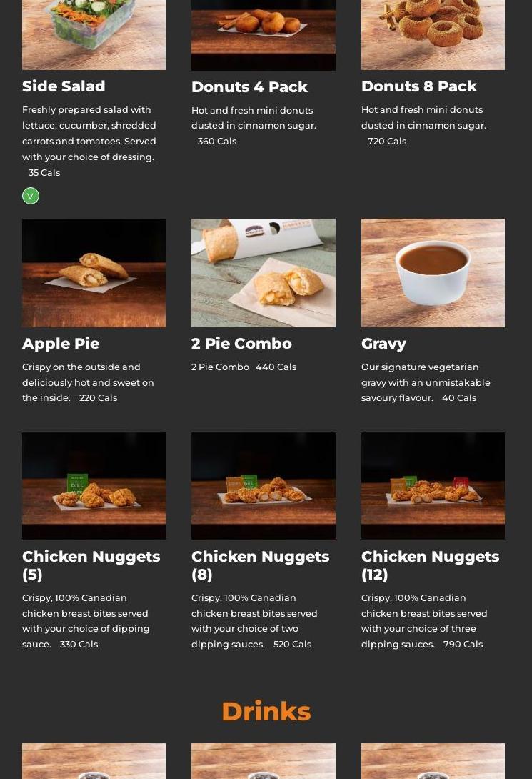Open the Side Salad photo
This screenshot has width=532, height=779.
[94, 35]
